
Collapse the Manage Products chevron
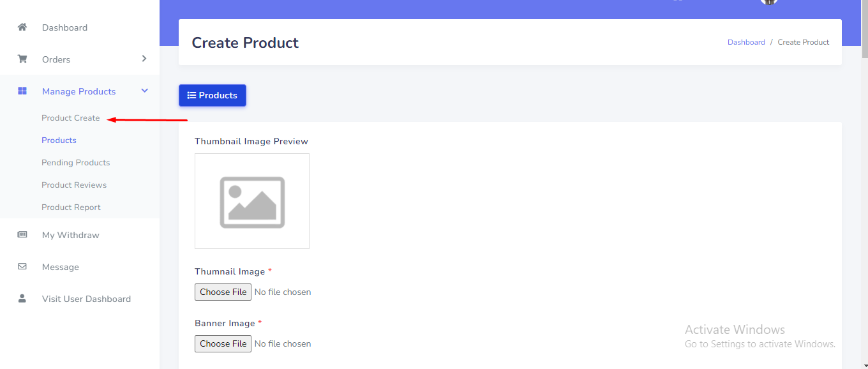pyautogui.click(x=144, y=91)
